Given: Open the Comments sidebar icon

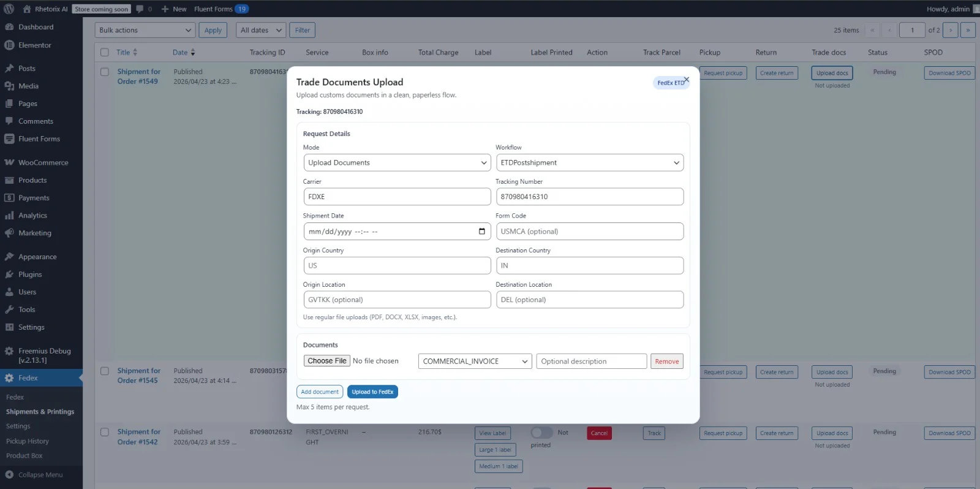Looking at the screenshot, I should (9, 121).
